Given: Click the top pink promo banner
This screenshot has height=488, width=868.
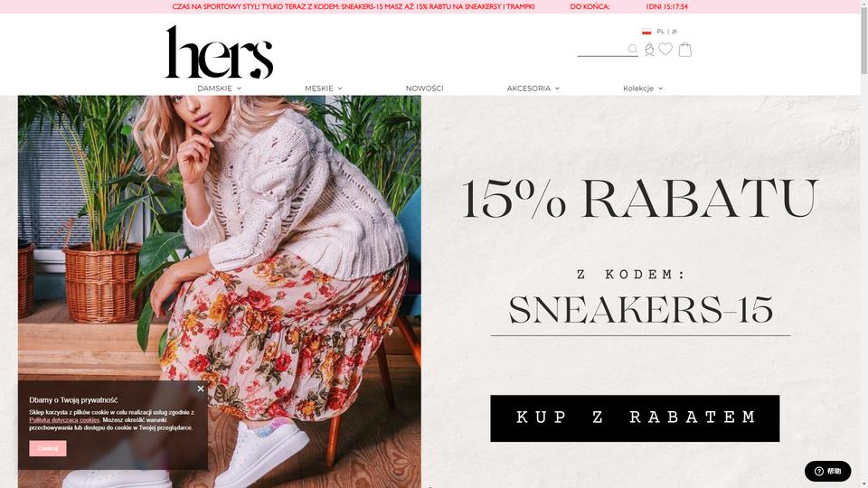Looking at the screenshot, I should [x=430, y=6].
